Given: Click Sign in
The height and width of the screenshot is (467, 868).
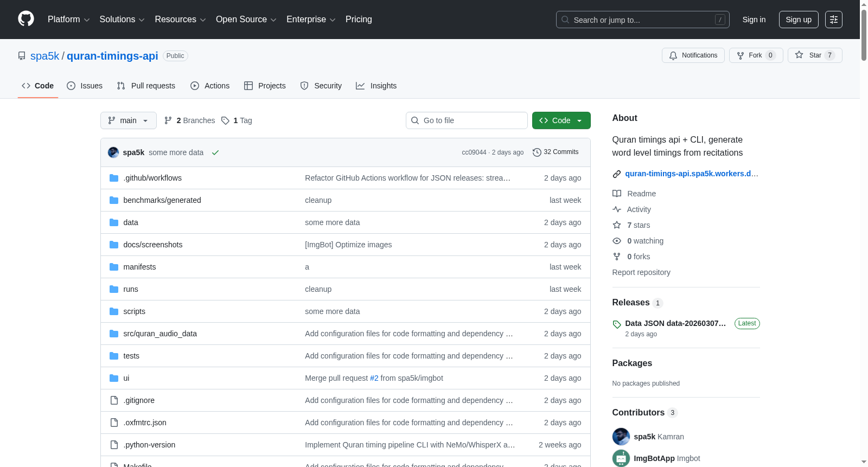Looking at the screenshot, I should point(754,20).
